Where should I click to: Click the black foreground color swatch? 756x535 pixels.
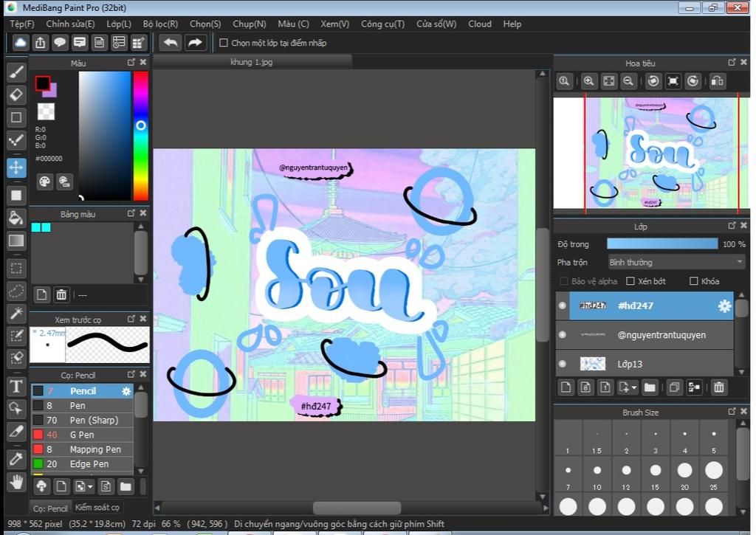click(x=42, y=83)
